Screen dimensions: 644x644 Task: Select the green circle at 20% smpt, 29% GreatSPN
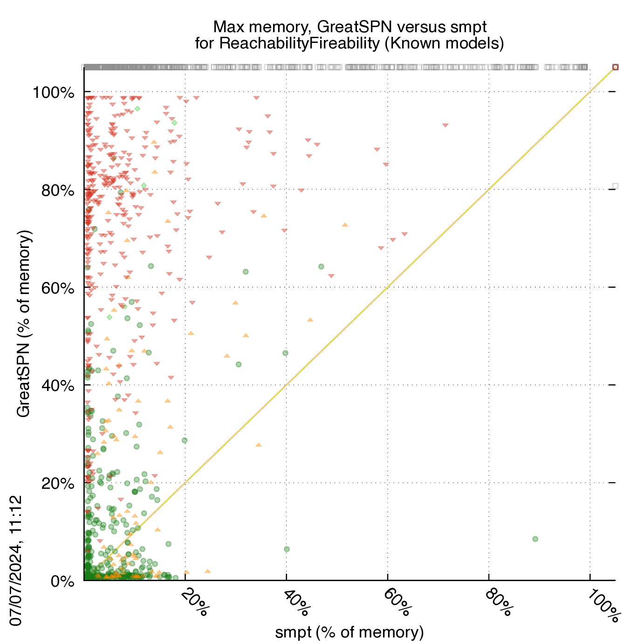coord(185,440)
